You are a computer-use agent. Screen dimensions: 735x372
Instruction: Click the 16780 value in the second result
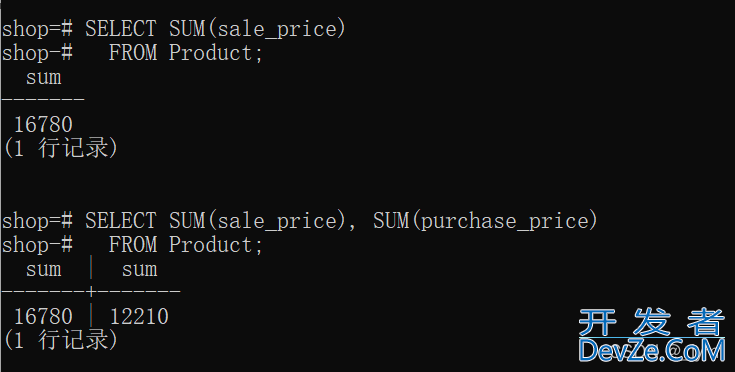tap(44, 317)
